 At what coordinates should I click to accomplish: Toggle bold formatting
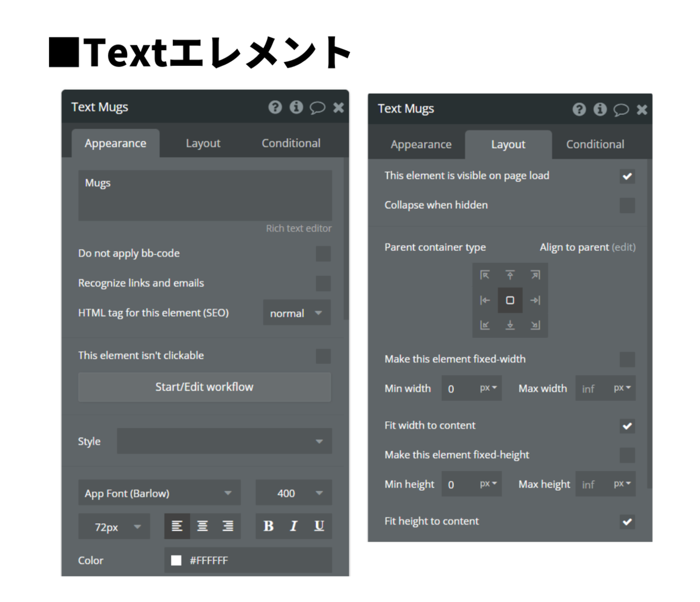[268, 526]
